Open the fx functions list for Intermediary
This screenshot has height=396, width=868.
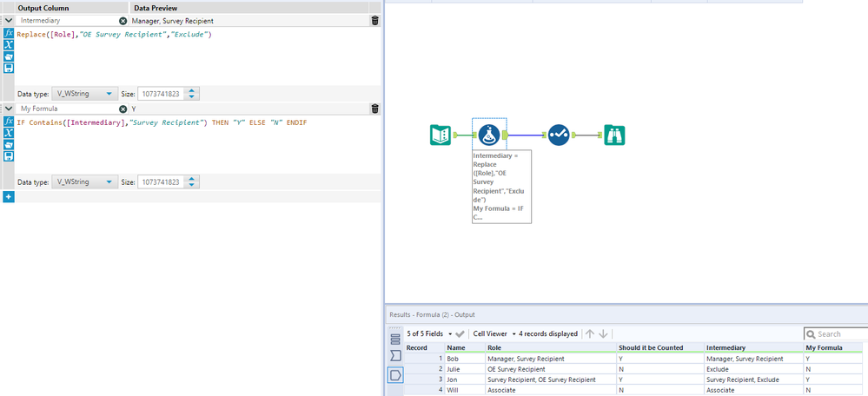click(x=9, y=33)
